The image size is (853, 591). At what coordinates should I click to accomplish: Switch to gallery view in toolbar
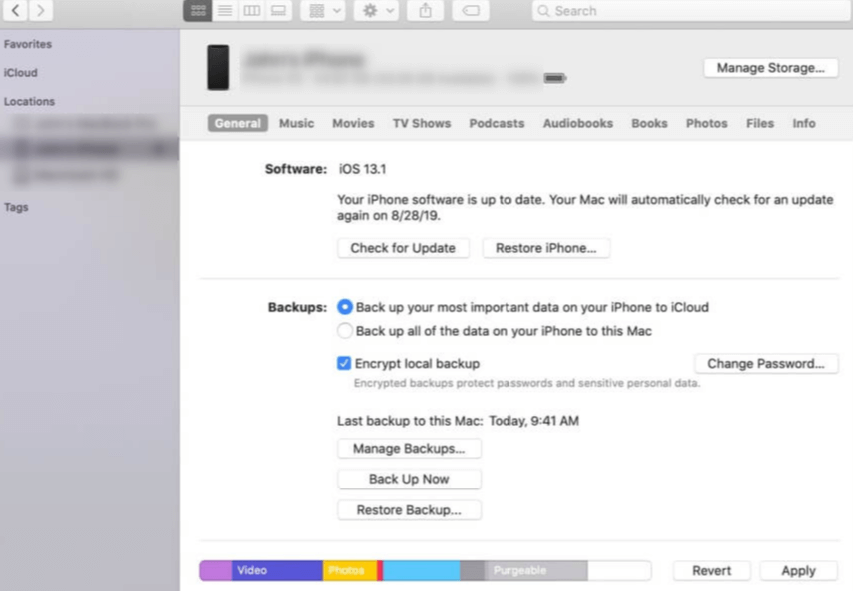(278, 11)
